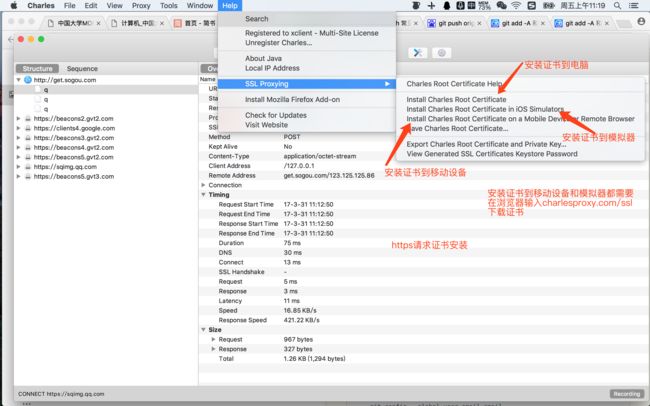Click the Help menu Search field
The height and width of the screenshot is (406, 650).
(x=307, y=19)
